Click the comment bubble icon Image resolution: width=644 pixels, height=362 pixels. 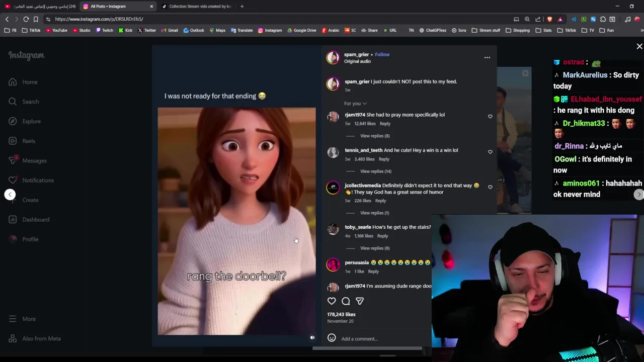click(x=346, y=301)
